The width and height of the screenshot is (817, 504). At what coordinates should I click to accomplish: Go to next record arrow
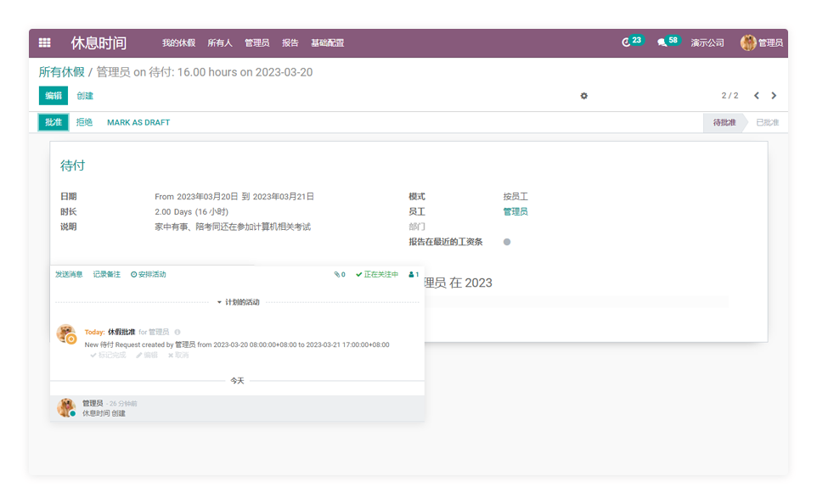[x=774, y=96]
